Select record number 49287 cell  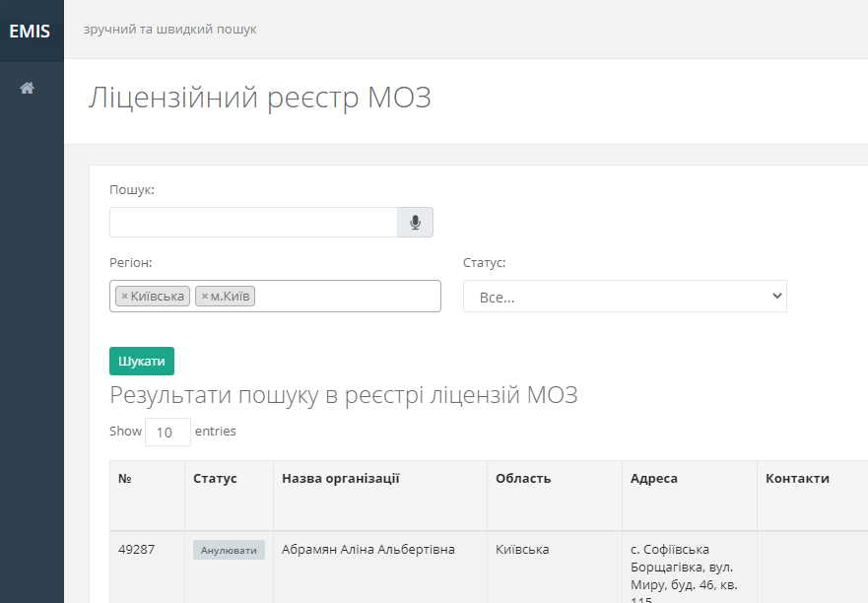[147, 567]
